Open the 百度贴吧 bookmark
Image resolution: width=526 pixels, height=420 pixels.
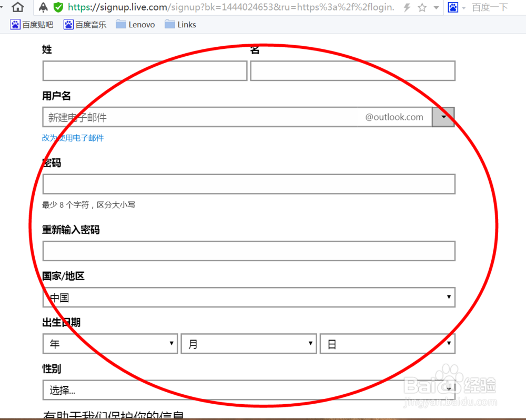pos(32,24)
